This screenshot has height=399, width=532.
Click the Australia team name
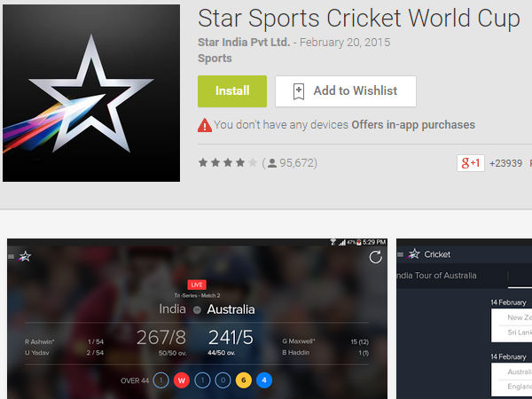pyautogui.click(x=231, y=309)
